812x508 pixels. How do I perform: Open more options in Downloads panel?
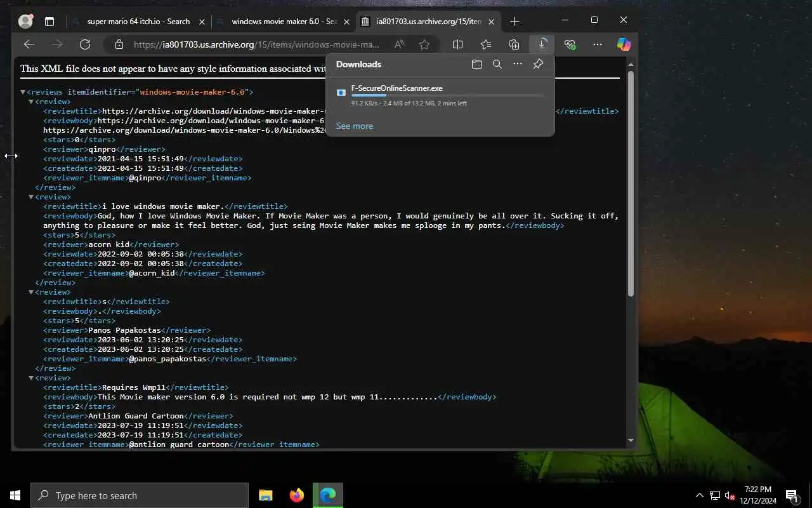click(x=518, y=64)
